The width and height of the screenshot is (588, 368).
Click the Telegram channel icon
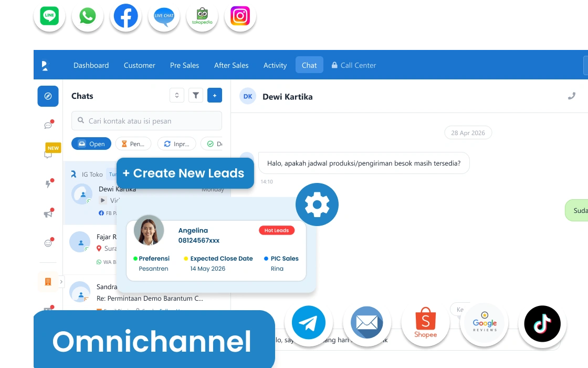pyautogui.click(x=309, y=323)
